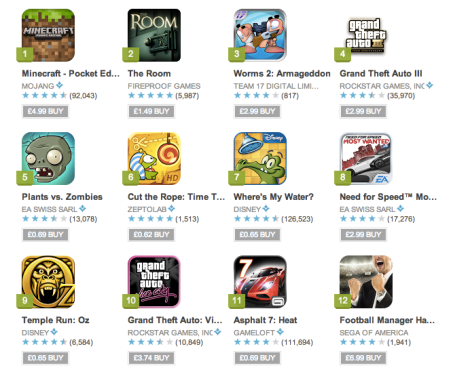Open the Asphalt 7: Heat title link
451x374 pixels.
[265, 320]
